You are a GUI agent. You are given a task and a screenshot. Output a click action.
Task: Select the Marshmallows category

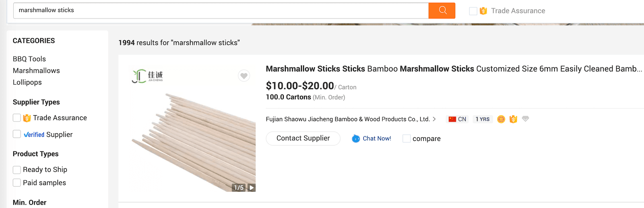tap(36, 71)
